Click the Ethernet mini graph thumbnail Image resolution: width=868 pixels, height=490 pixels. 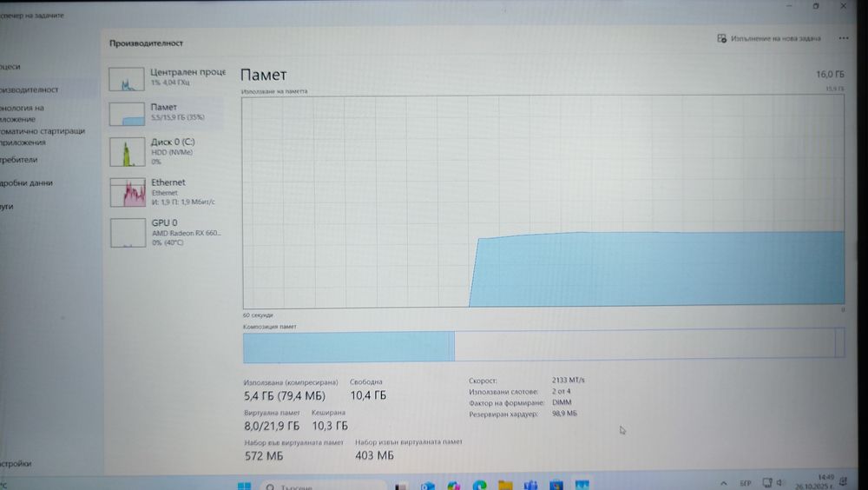[x=128, y=192]
